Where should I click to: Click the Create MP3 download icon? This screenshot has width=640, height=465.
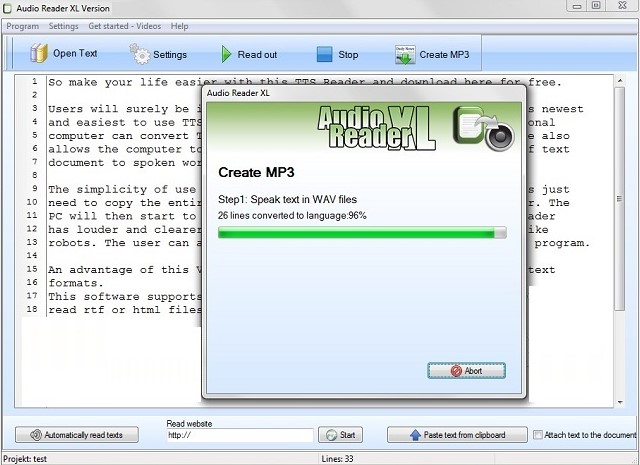(405, 55)
